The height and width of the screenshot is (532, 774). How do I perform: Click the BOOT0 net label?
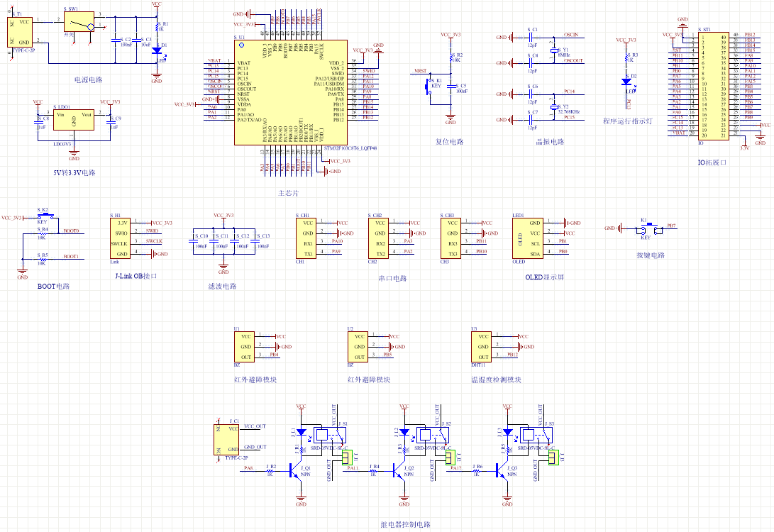pos(71,231)
